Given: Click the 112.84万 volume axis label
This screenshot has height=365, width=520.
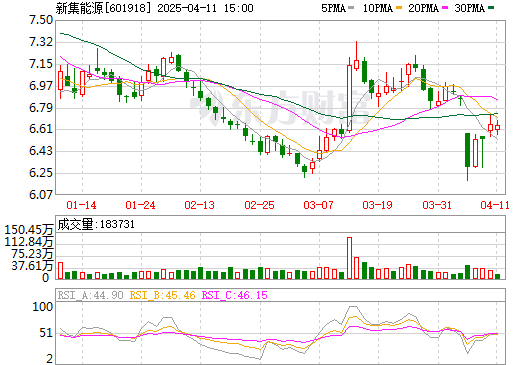Looking at the screenshot, I should coord(29,241).
